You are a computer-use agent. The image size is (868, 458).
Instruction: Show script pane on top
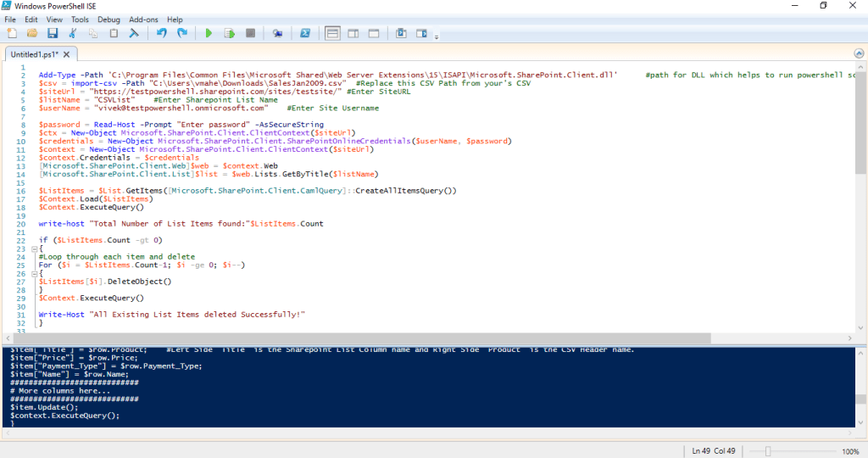[332, 33]
